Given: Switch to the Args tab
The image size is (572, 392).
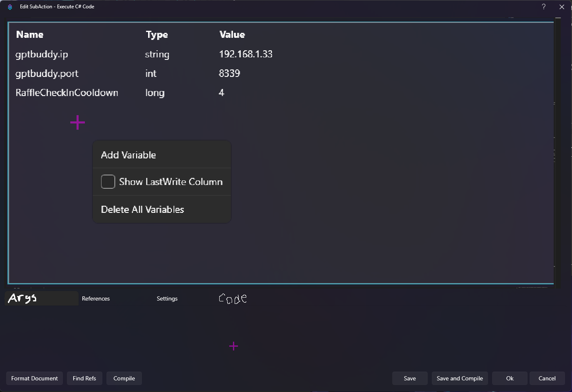Looking at the screenshot, I should point(42,298).
